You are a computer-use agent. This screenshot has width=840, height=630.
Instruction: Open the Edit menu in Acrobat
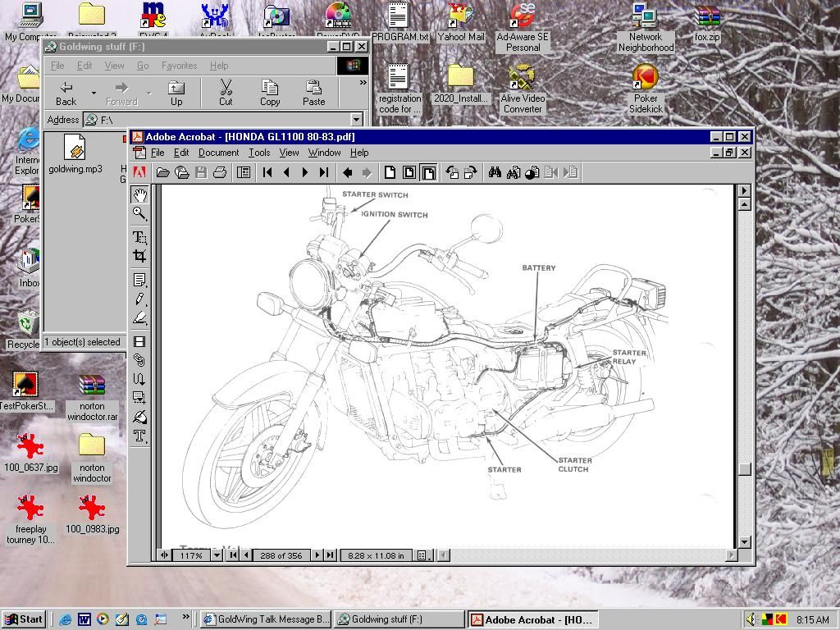(x=181, y=153)
